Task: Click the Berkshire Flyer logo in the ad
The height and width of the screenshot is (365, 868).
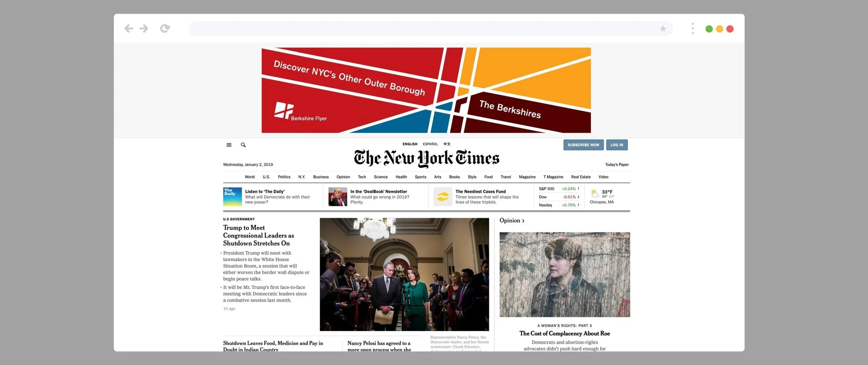Action: click(x=300, y=111)
